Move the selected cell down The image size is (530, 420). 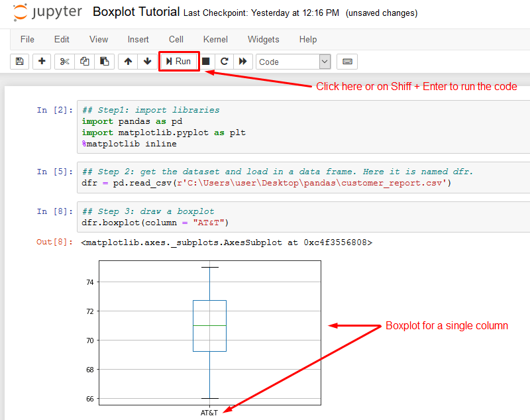[x=146, y=62]
